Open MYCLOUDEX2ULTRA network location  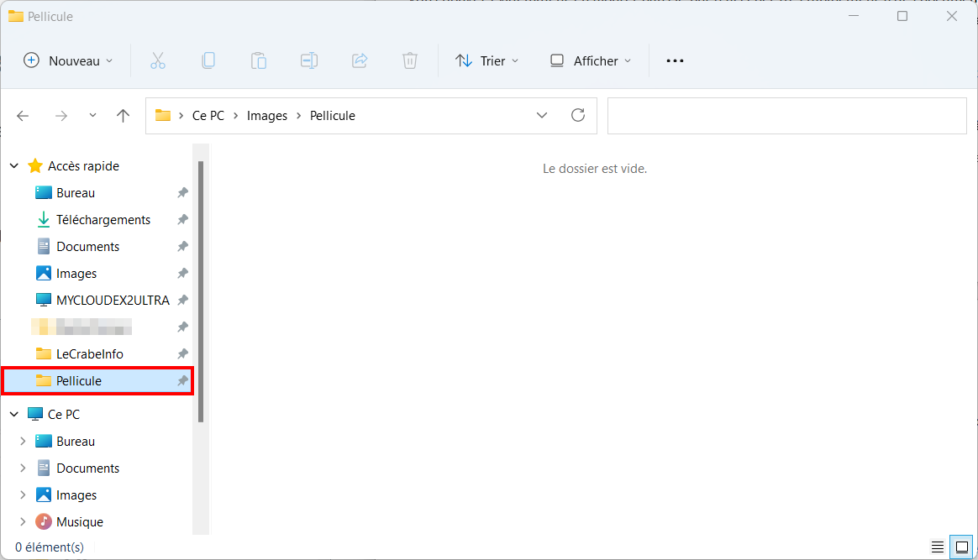click(113, 301)
